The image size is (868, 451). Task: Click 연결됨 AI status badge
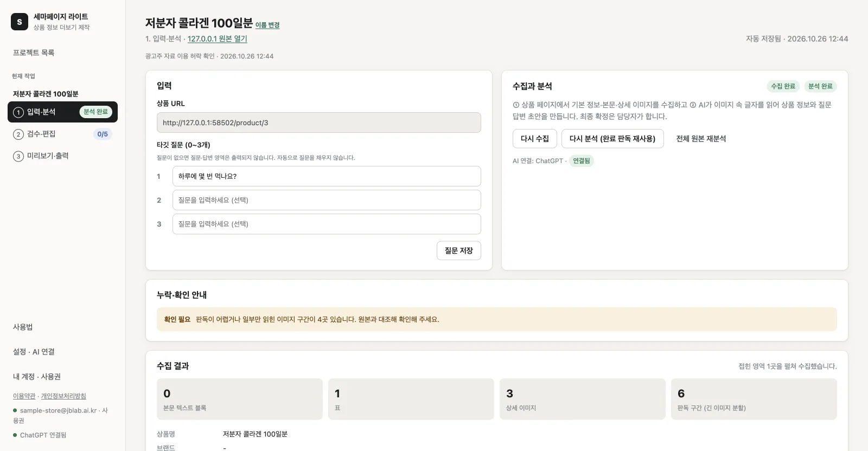[x=582, y=161]
